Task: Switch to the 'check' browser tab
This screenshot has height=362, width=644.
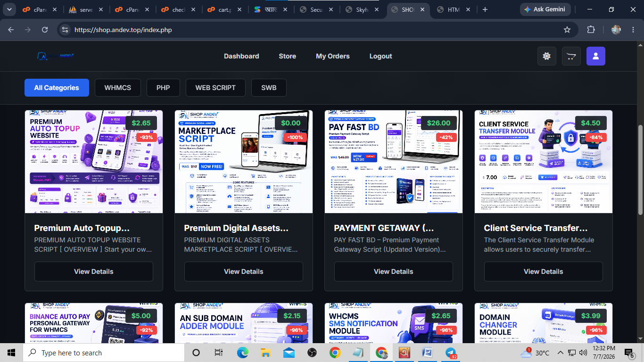Action: [x=178, y=9]
